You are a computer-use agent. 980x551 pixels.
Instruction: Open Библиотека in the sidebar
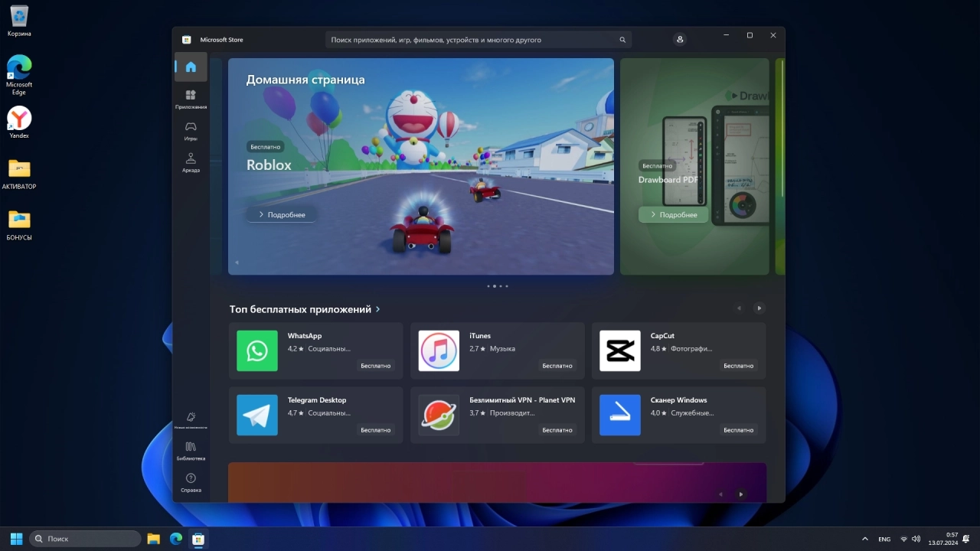(x=191, y=451)
